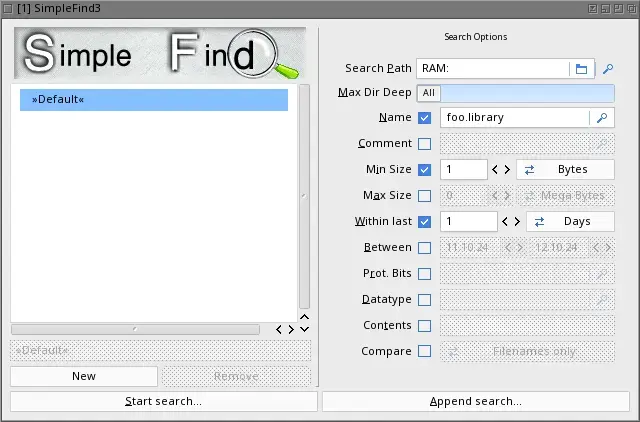
Task: Select the »Default« entry in the list
Action: (x=154, y=100)
